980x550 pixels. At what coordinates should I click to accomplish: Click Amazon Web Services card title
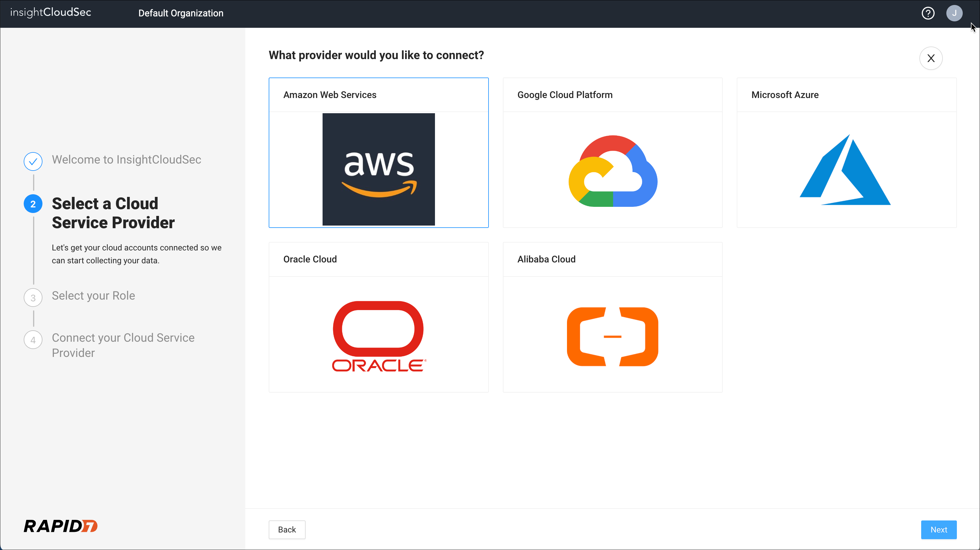330,95
